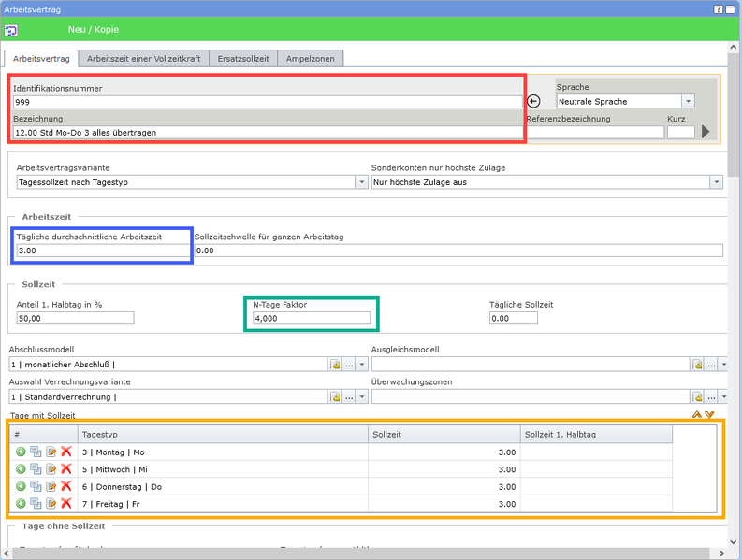This screenshot has height=560, width=742.
Task: Click the left arrow beside Identifikationsnummer
Action: [534, 101]
